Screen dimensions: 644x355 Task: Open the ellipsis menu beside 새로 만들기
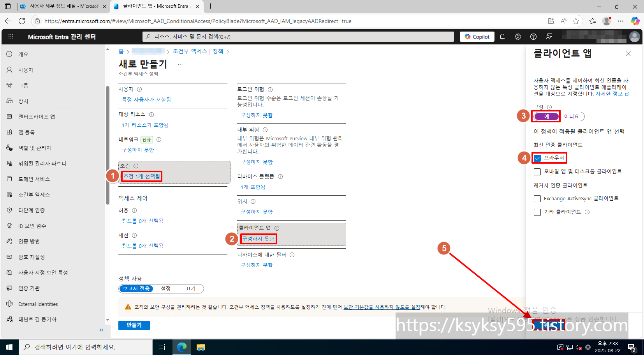tap(180, 65)
